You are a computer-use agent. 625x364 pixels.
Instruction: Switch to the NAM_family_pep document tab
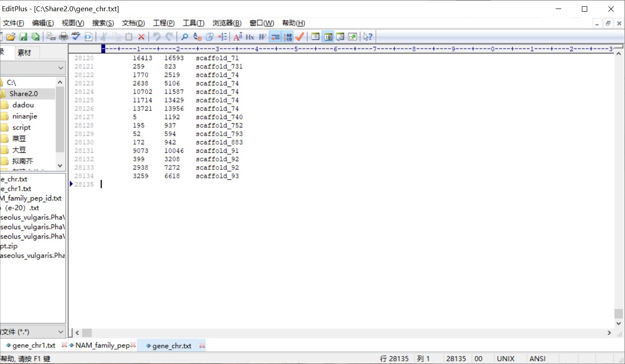point(103,345)
